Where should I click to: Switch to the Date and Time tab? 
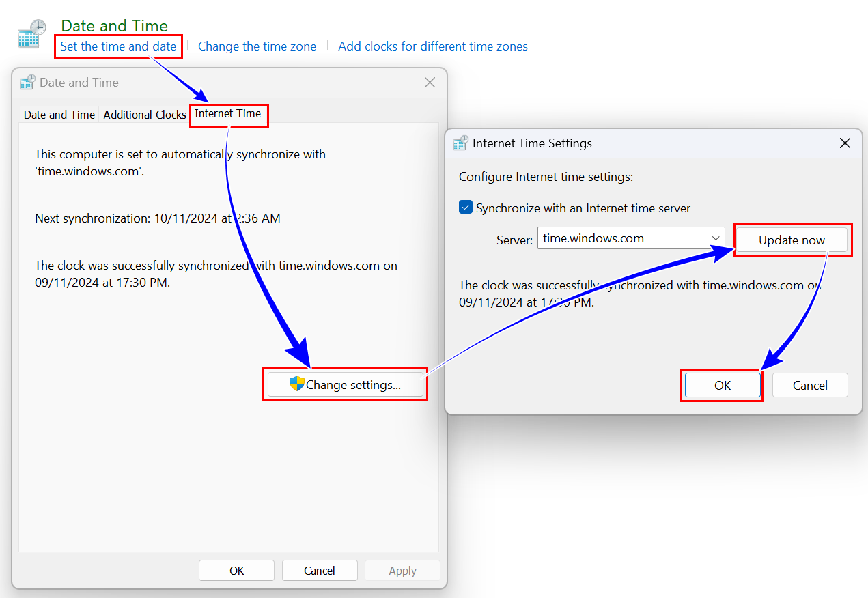tap(59, 115)
